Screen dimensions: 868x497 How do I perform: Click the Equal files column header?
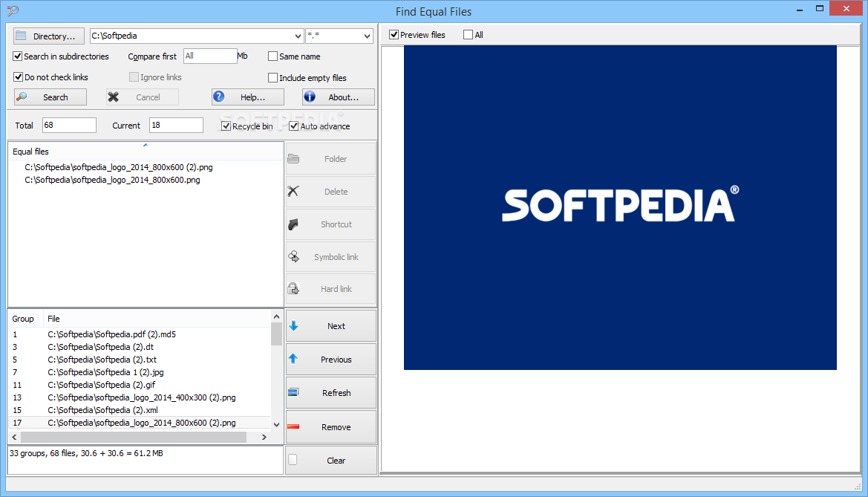coord(145,152)
